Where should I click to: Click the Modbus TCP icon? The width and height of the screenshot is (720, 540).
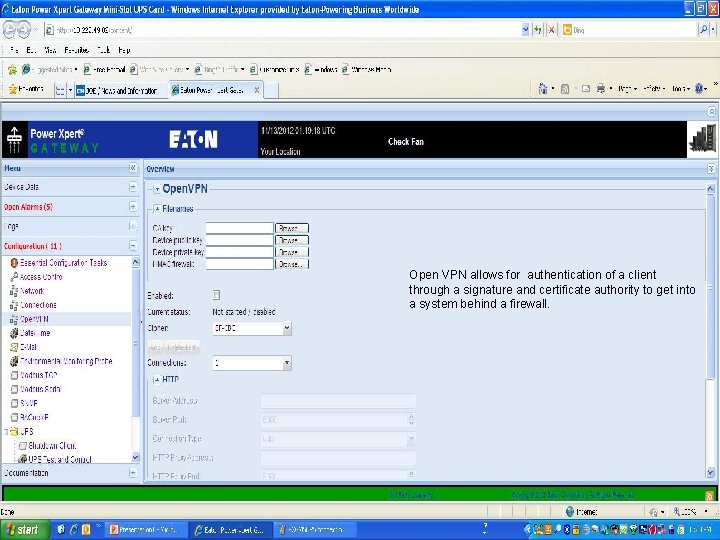point(14,375)
